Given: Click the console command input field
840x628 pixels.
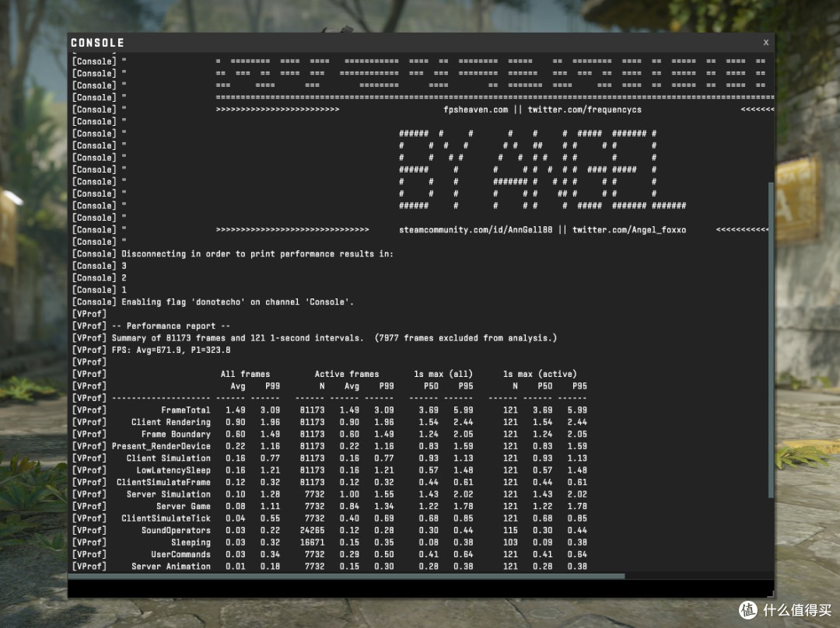Looking at the screenshot, I should pyautogui.click(x=420, y=588).
